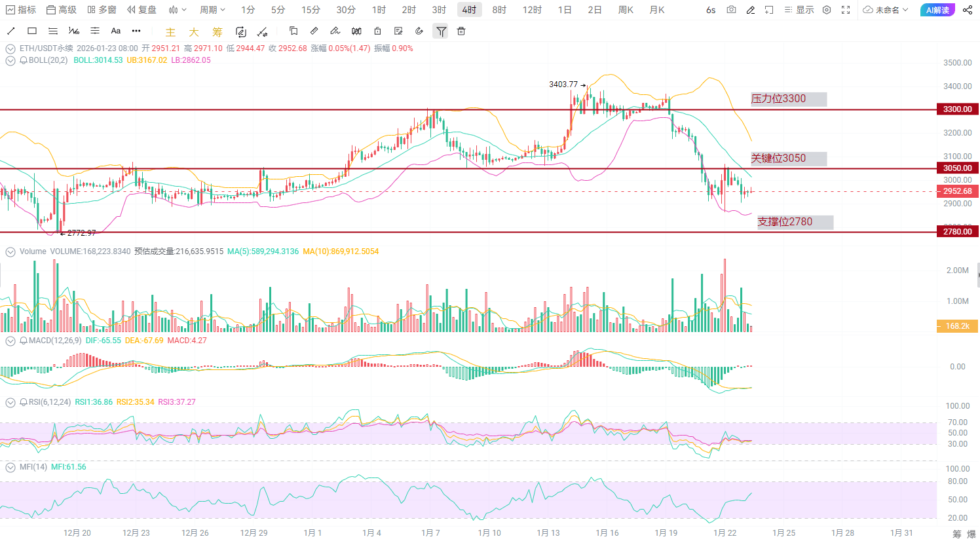Viewport: 980px width, 541px height.
Task: Open the 复盘 replay mode
Action: [141, 10]
